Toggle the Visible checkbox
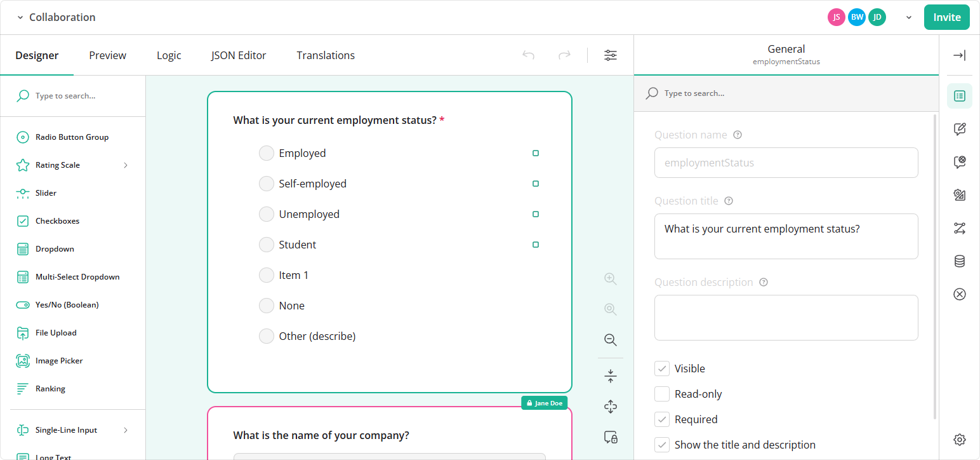Viewport: 980px width, 460px height. (x=662, y=369)
